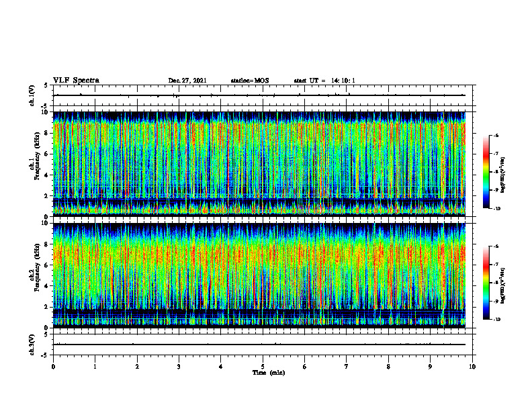
Task: Click the "-10" tick on ch.1 color bar
Action: click(496, 208)
